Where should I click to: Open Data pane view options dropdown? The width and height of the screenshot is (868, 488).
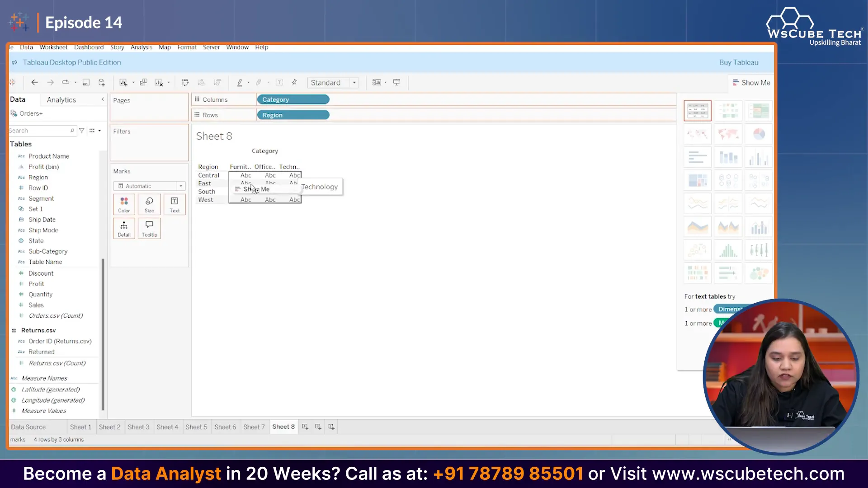95,131
